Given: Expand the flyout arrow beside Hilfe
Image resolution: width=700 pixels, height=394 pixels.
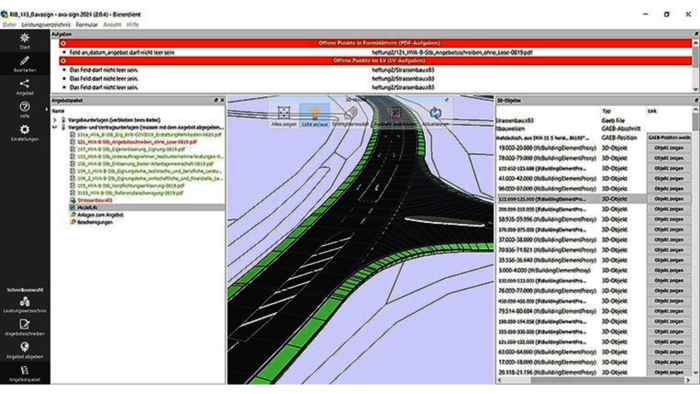Looking at the screenshot, I should coord(46,109).
